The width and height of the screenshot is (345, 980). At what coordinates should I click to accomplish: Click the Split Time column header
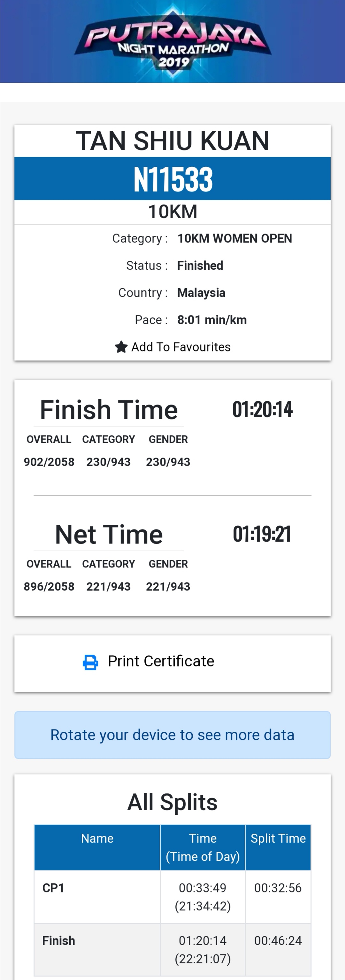[278, 847]
